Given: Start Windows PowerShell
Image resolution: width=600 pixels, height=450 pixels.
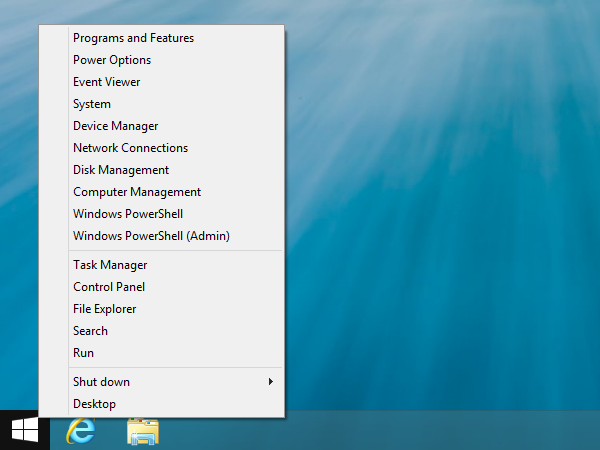Looking at the screenshot, I should pyautogui.click(x=128, y=214).
